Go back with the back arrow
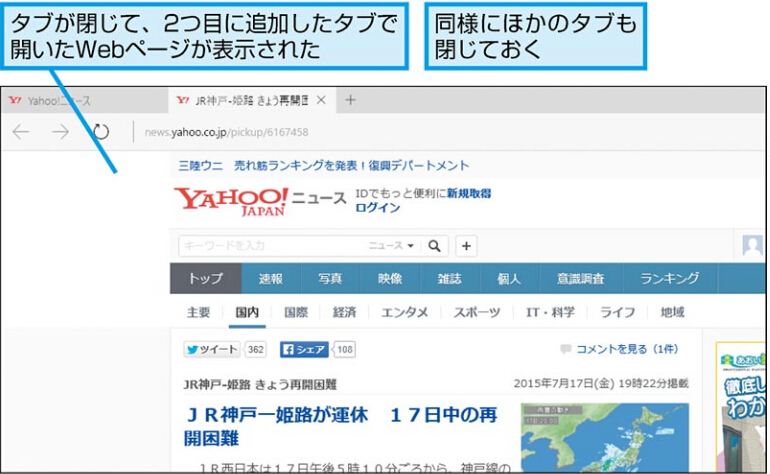 [21, 132]
